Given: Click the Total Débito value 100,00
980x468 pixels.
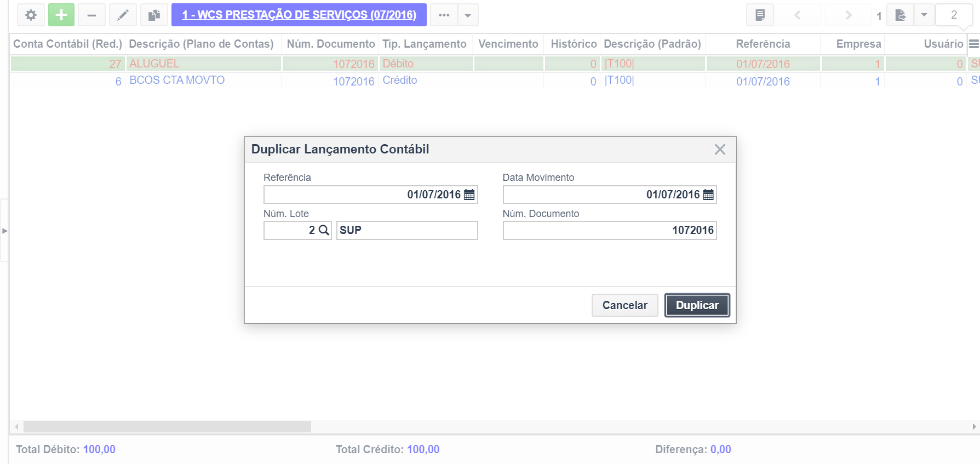Looking at the screenshot, I should click(99, 449).
